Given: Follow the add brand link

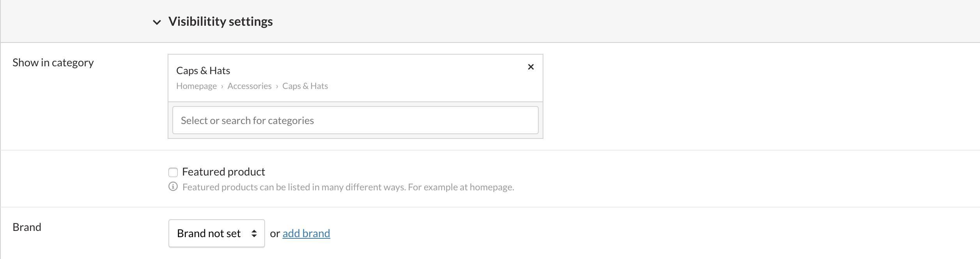Looking at the screenshot, I should coord(306,233).
